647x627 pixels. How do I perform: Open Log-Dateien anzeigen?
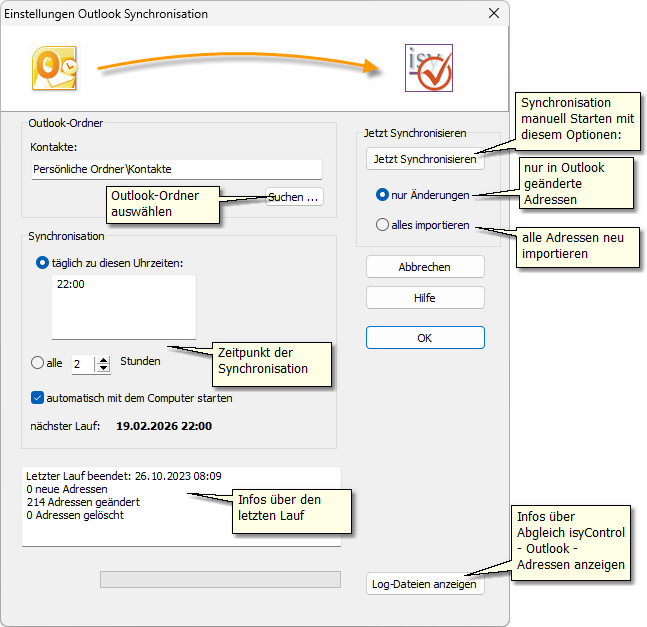click(x=425, y=584)
